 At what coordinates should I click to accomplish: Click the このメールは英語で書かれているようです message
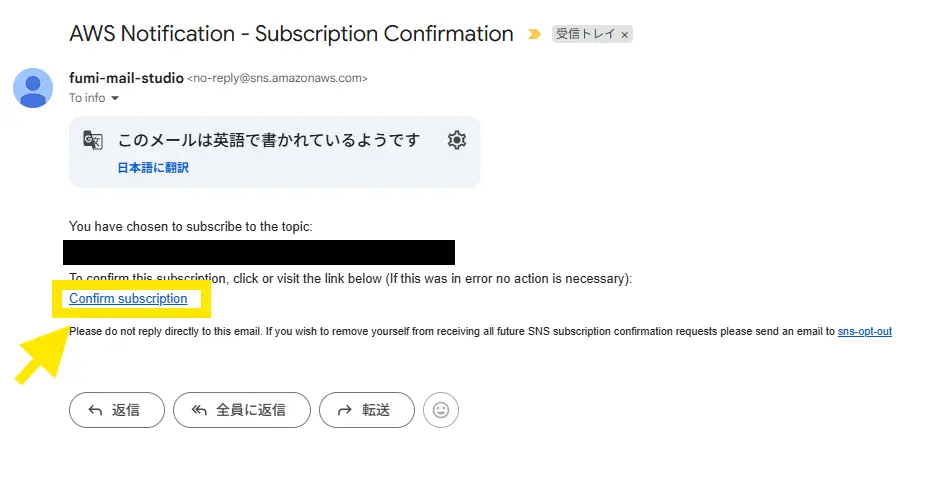269,140
